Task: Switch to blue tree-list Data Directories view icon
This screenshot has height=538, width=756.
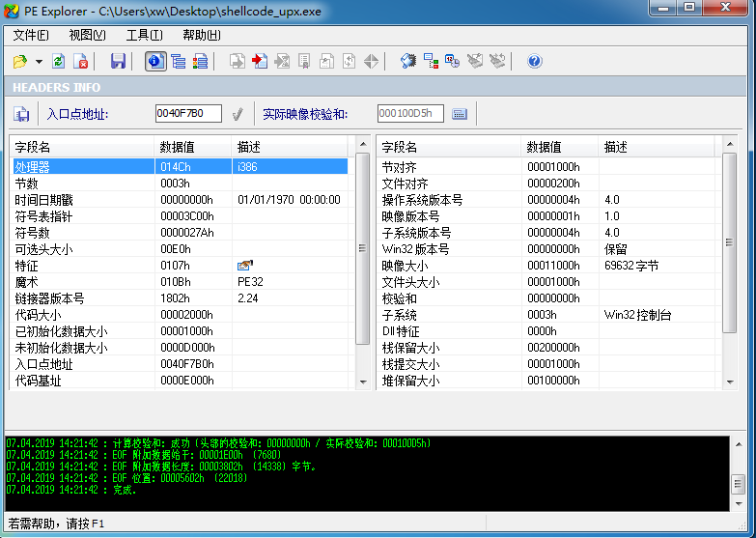Action: pyautogui.click(x=179, y=61)
